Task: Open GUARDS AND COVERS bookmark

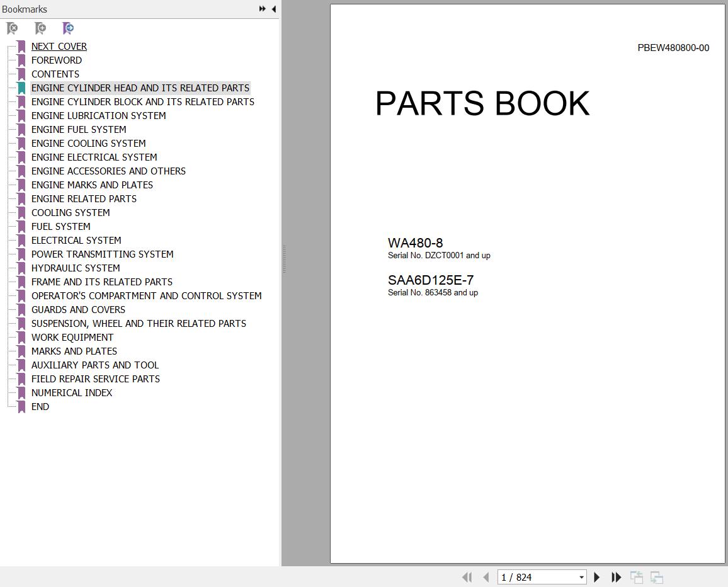Action: click(79, 310)
